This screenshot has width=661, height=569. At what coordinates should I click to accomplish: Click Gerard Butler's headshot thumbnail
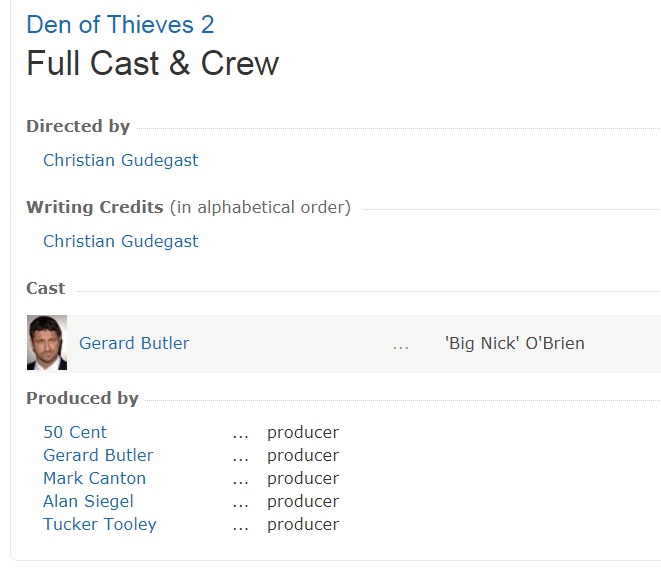tap(47, 343)
